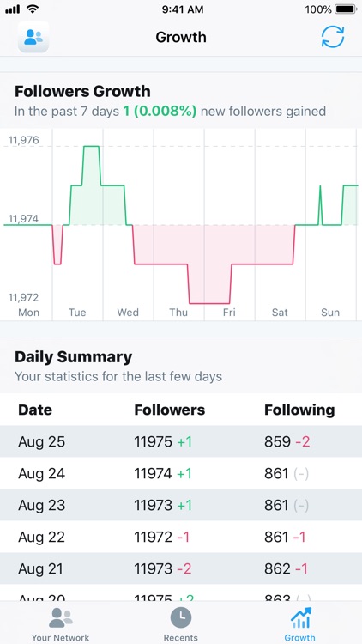Open the profile people icon in header

pyautogui.click(x=33, y=37)
